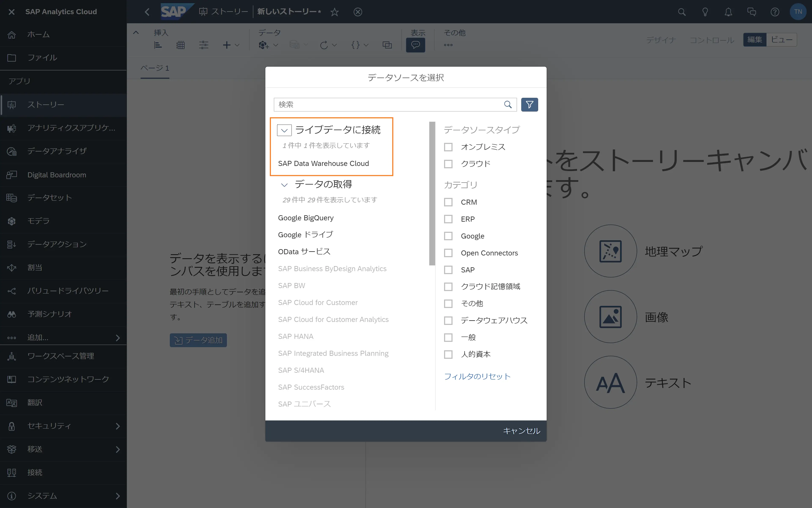Open Digital Boardroom from sidebar
The image size is (812, 508).
click(63, 175)
